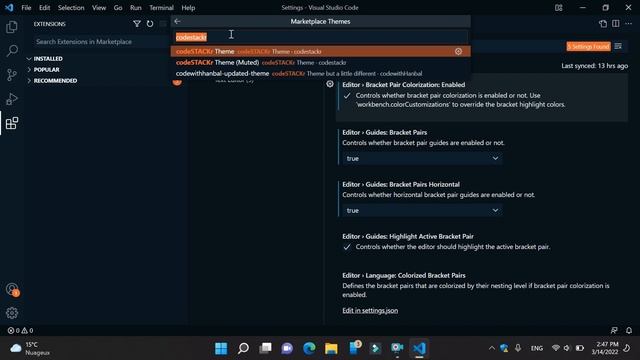
Task: Click the theme search box with codestackr
Action: [320, 37]
